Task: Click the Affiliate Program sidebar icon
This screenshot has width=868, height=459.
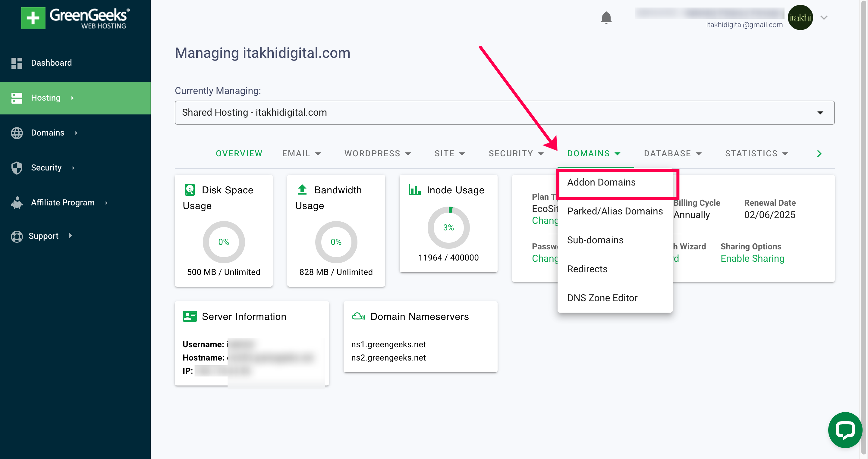Action: coord(17,202)
